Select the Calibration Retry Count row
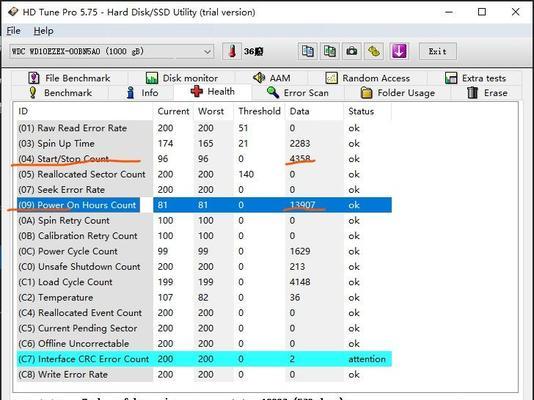 (204, 236)
